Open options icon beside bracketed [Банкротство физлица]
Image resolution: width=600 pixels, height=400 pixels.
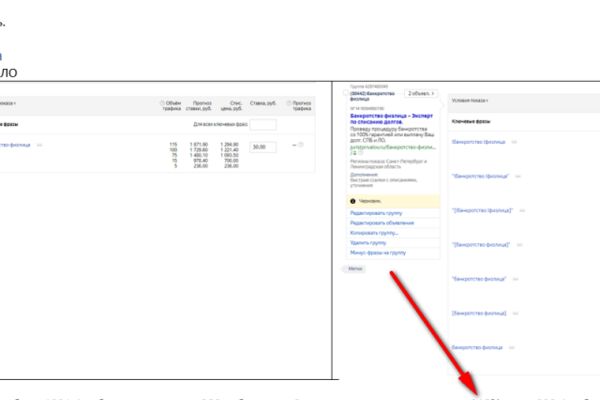click(515, 313)
